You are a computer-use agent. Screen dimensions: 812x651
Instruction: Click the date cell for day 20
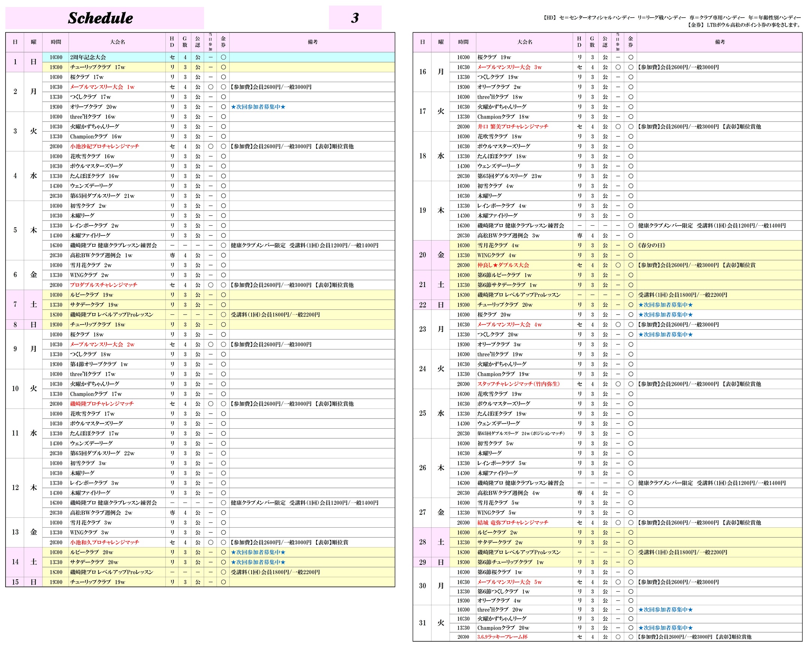point(422,255)
